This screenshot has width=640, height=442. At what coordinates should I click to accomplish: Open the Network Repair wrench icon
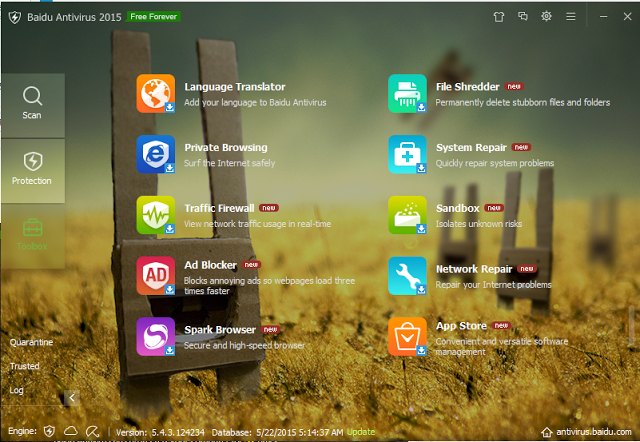pos(407,276)
